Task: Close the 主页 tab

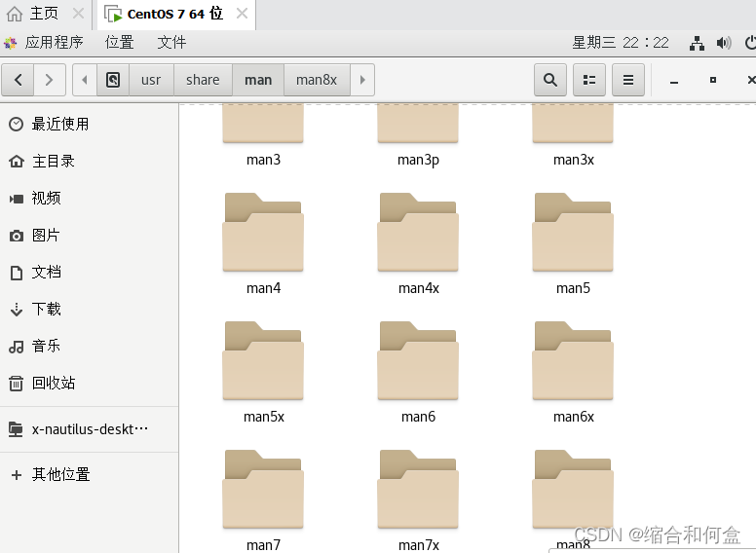Action: [78, 14]
